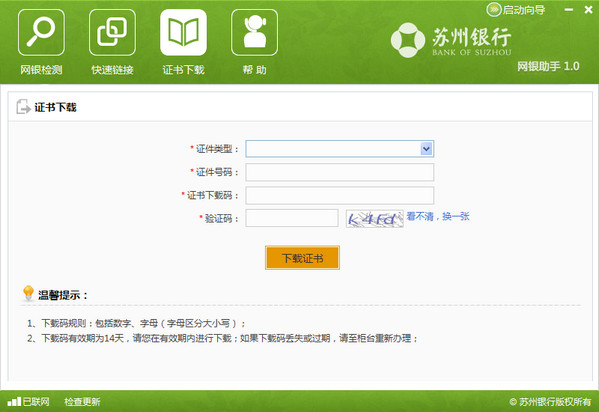
Task: Click the captcha image to refresh
Action: [x=374, y=219]
